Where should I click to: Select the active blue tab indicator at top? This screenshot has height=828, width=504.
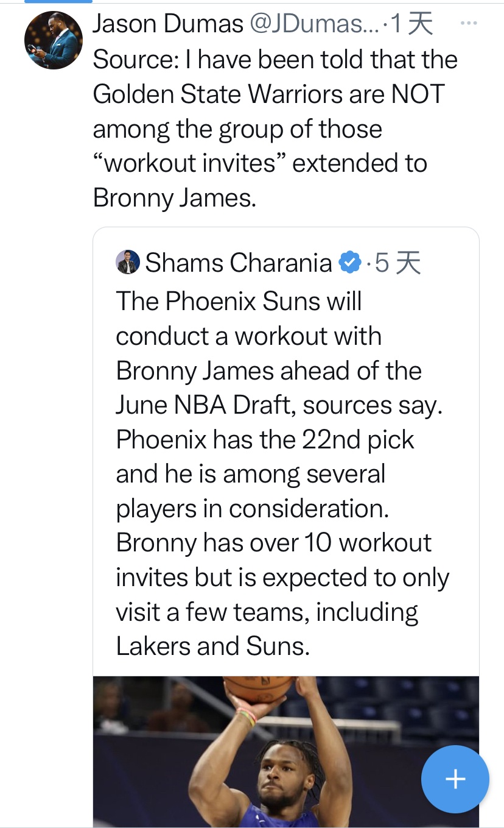49,2
